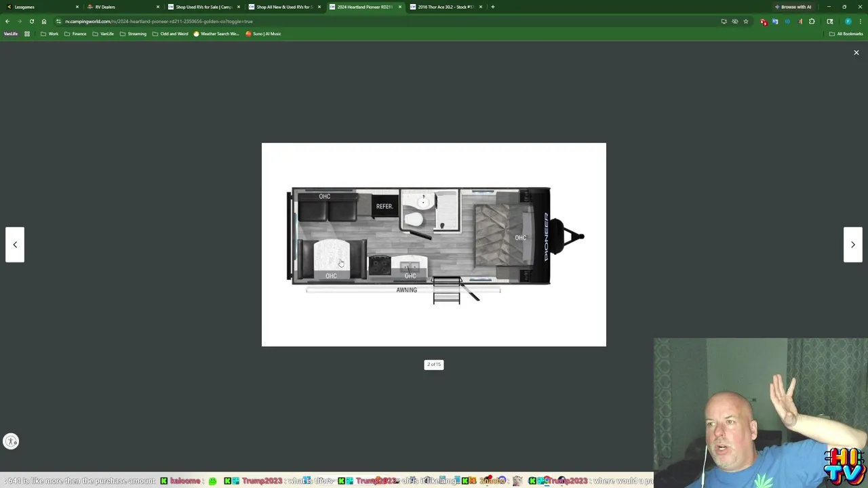This screenshot has height=488, width=868.
Task: Go to the browser home page
Action: (43, 21)
